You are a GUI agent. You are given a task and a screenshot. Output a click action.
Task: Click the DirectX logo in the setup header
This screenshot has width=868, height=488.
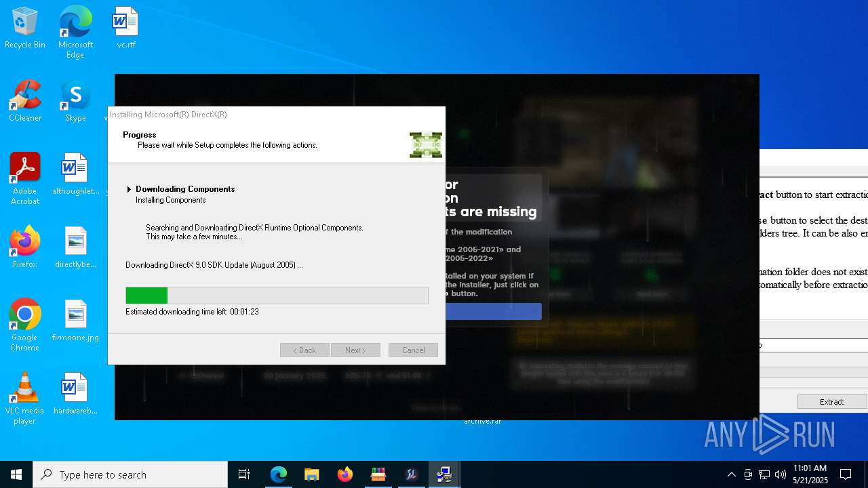pos(426,145)
